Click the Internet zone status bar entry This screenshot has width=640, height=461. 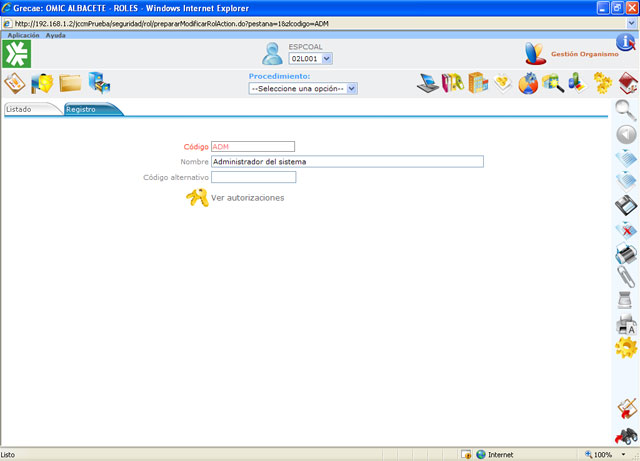point(495,454)
